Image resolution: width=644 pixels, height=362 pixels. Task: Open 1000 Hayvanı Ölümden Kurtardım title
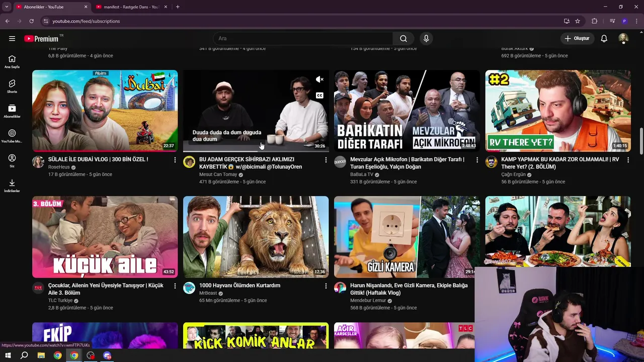click(239, 286)
